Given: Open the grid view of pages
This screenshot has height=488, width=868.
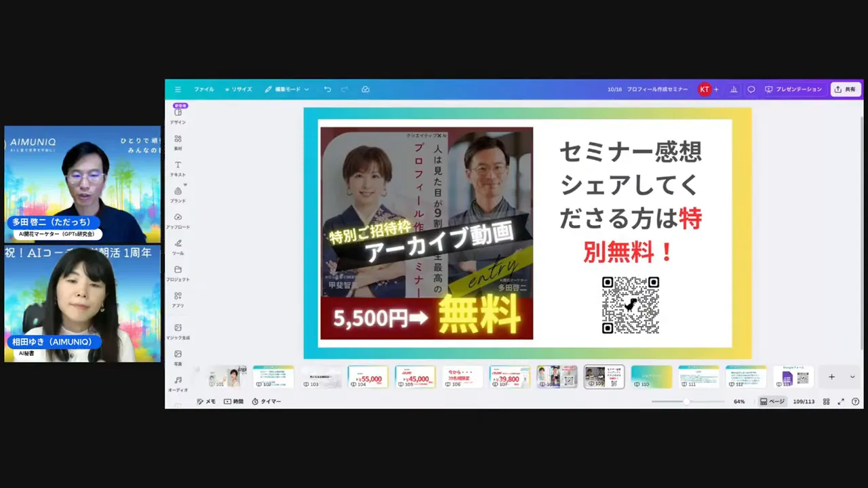Looking at the screenshot, I should pyautogui.click(x=826, y=401).
